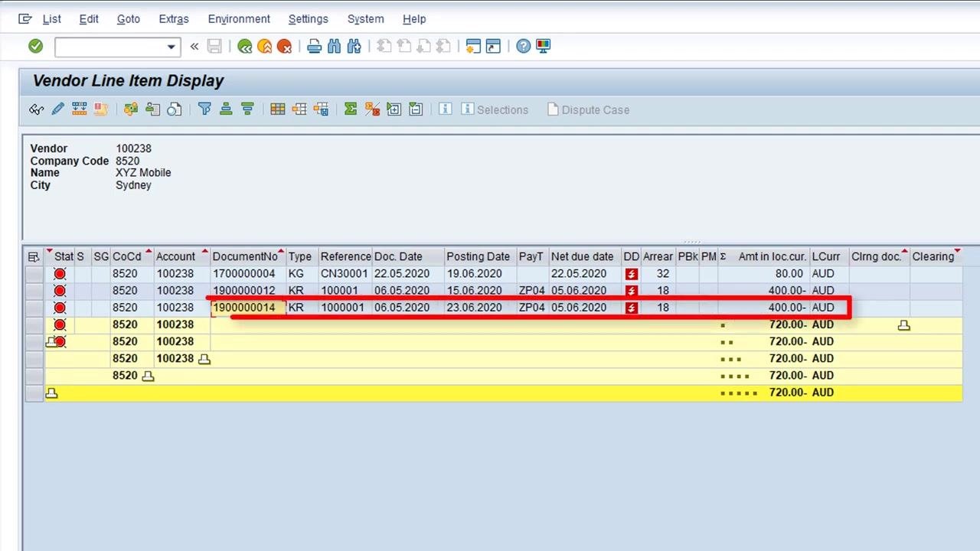Image resolution: width=980 pixels, height=551 pixels.
Task: Click the pencil Change Document icon
Action: pyautogui.click(x=57, y=109)
